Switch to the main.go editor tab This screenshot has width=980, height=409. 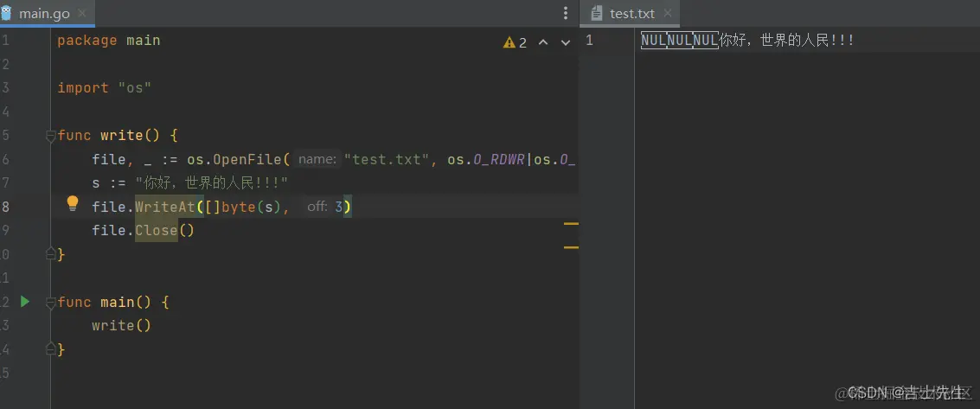pyautogui.click(x=47, y=13)
